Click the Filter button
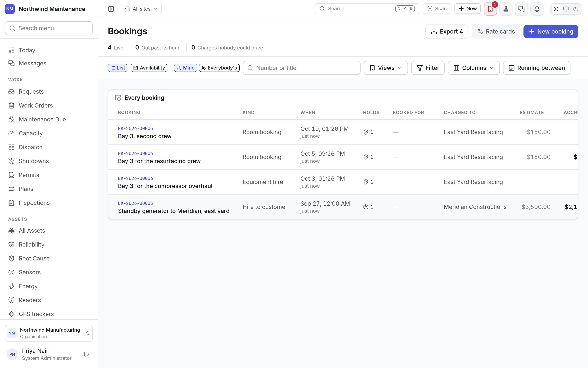 428,68
